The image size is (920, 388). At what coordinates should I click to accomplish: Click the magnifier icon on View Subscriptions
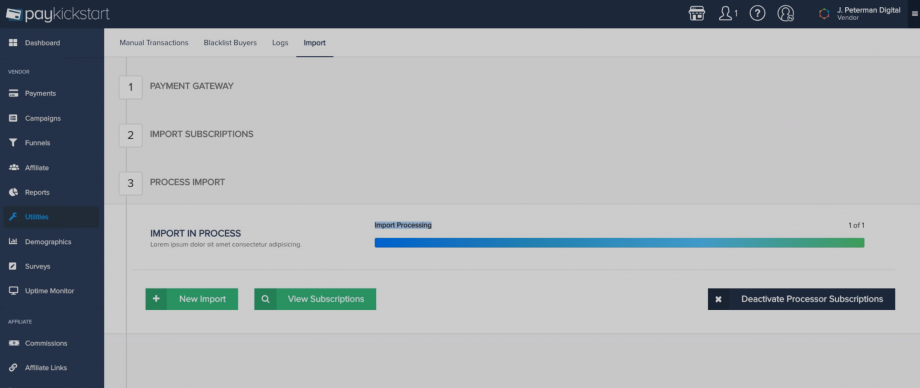click(265, 299)
